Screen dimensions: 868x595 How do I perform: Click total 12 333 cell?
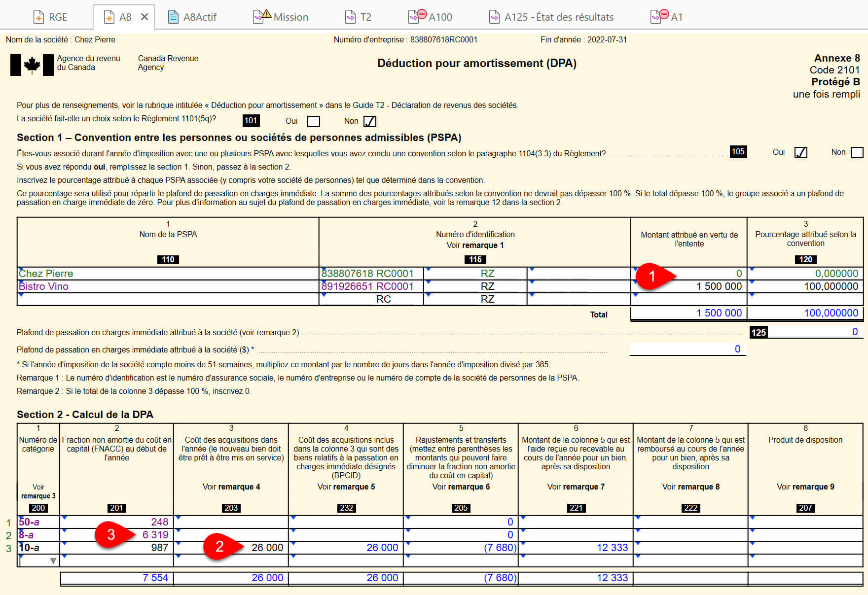(576, 578)
